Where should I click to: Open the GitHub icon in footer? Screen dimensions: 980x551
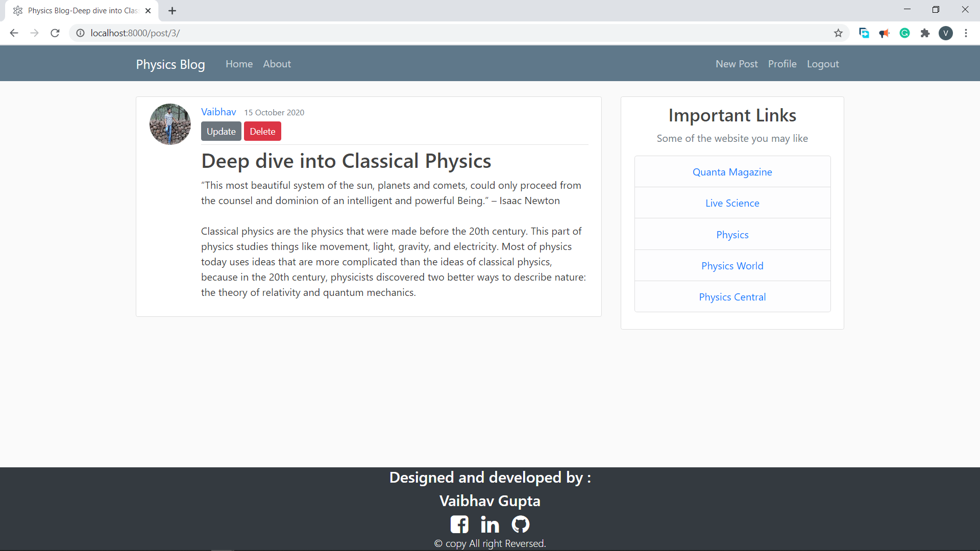521,524
